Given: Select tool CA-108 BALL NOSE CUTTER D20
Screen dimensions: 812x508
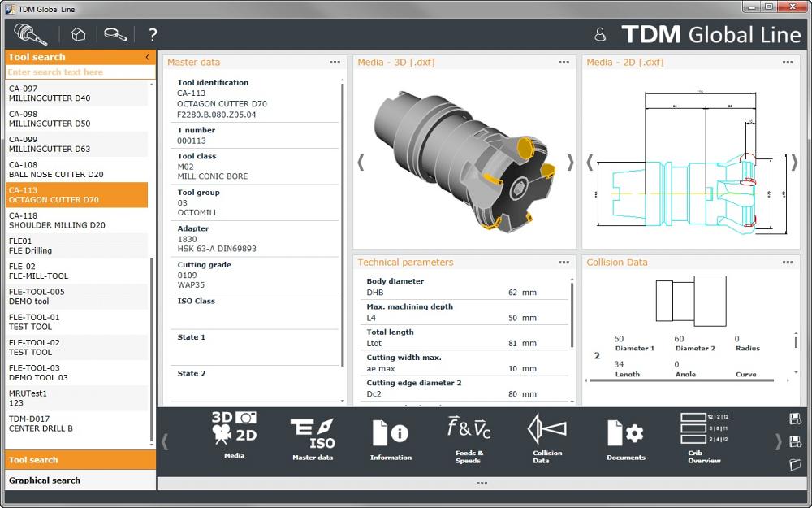Looking at the screenshot, I should tap(76, 170).
